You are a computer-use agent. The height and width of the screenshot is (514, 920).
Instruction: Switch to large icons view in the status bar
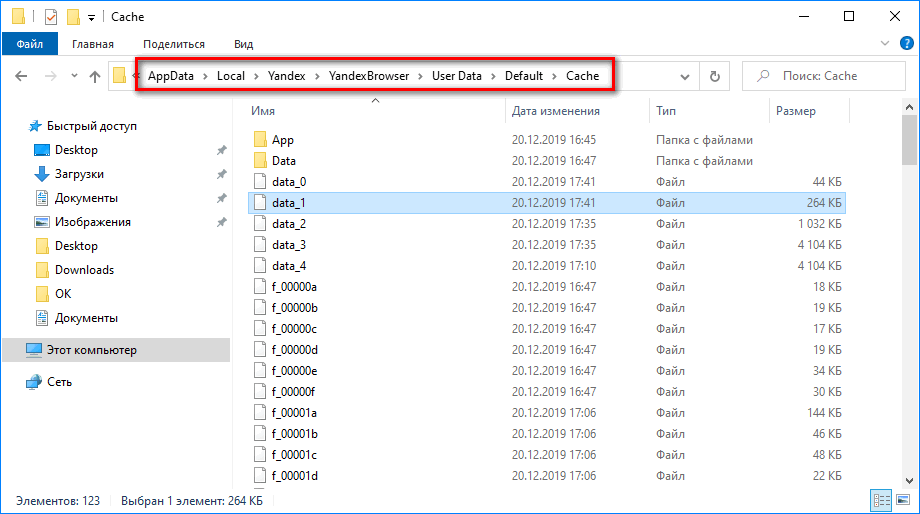902,500
